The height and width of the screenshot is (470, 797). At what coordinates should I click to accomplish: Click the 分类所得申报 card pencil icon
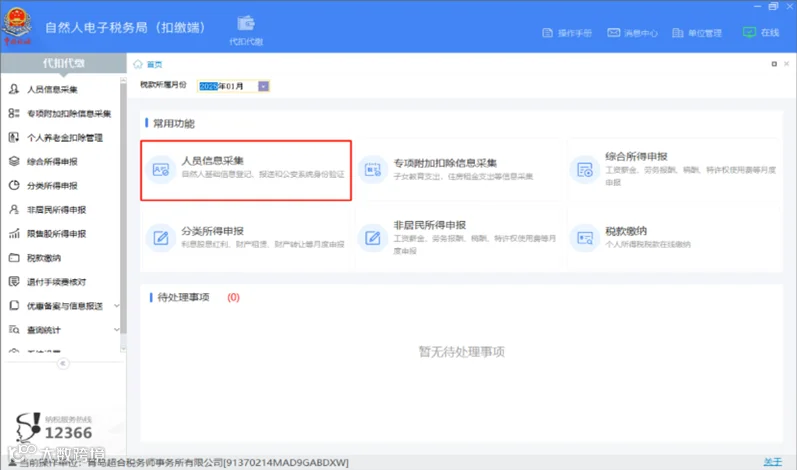pyautogui.click(x=161, y=237)
